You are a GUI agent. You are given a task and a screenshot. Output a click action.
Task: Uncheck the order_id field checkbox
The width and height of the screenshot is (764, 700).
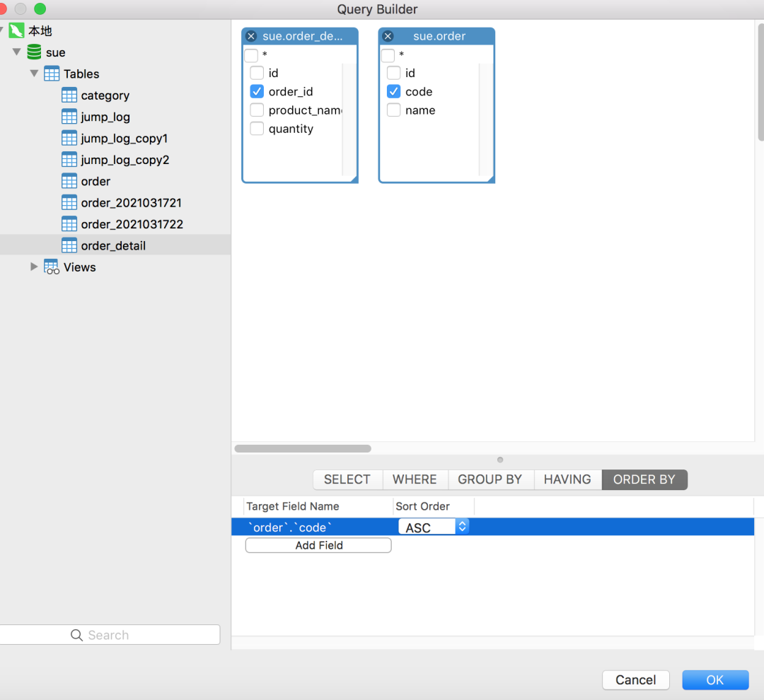[257, 92]
